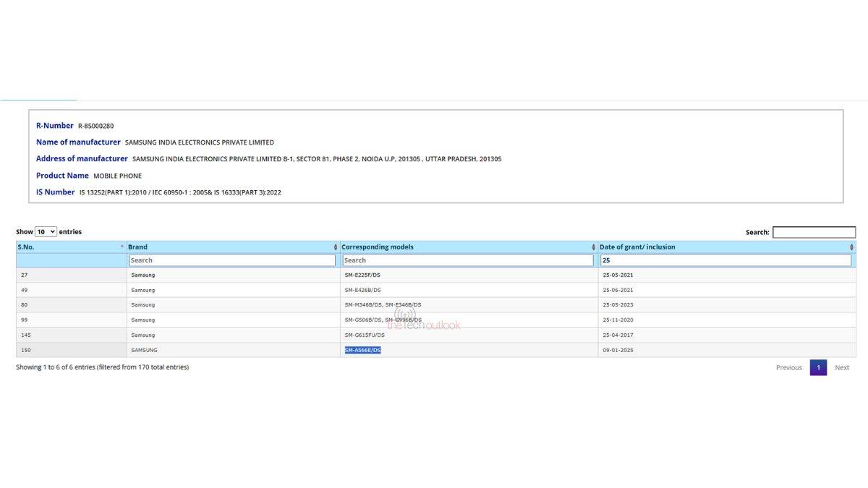Click the Date of grant/inclusion sort icon
Screen dimensions: 868x488
(851, 247)
